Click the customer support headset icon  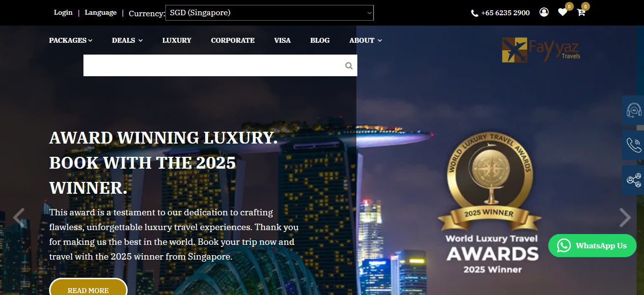pyautogui.click(x=633, y=110)
